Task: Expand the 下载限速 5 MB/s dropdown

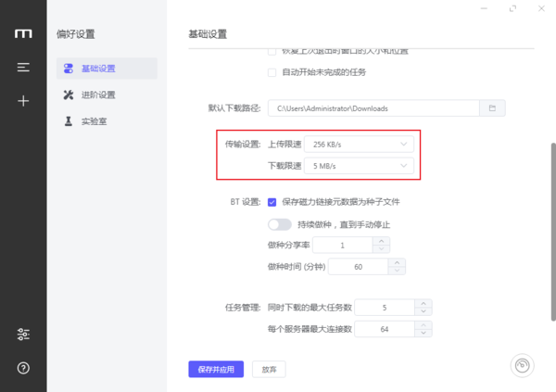Action: click(x=361, y=166)
